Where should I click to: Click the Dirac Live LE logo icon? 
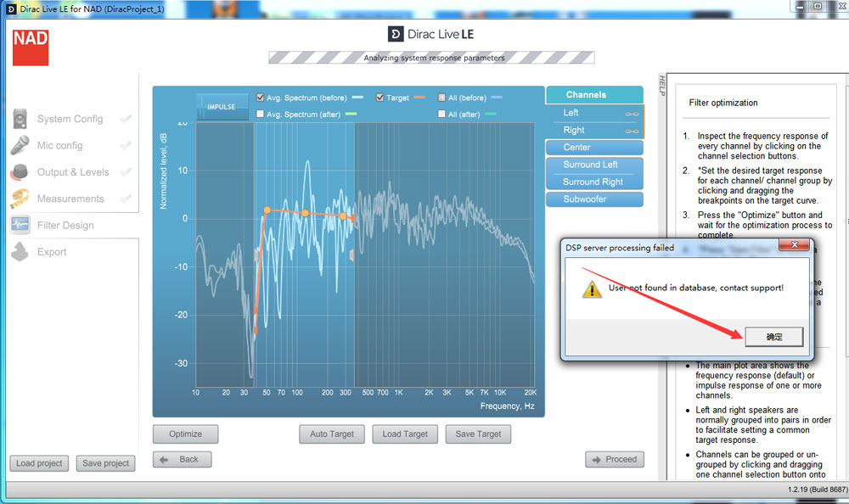coord(396,34)
